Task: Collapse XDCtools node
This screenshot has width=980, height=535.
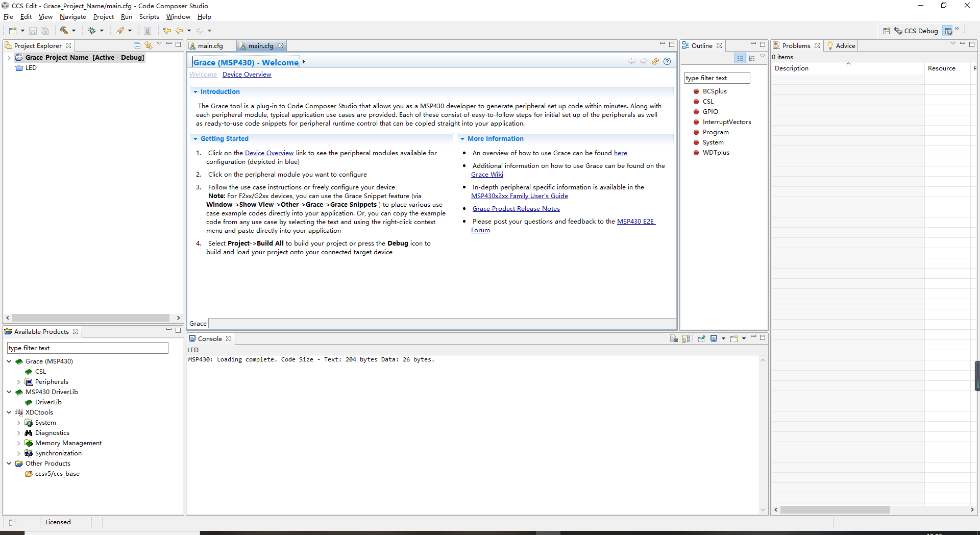Action: tap(9, 412)
